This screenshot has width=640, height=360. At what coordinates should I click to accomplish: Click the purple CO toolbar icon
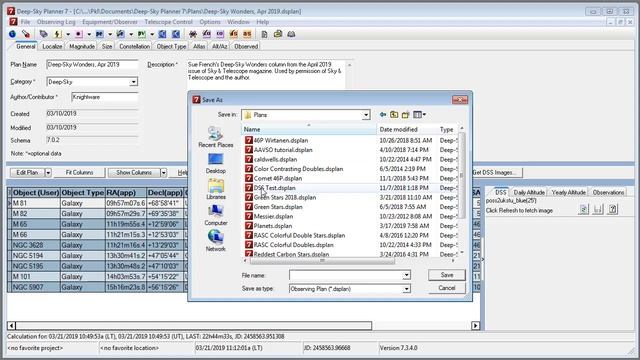coord(220,34)
